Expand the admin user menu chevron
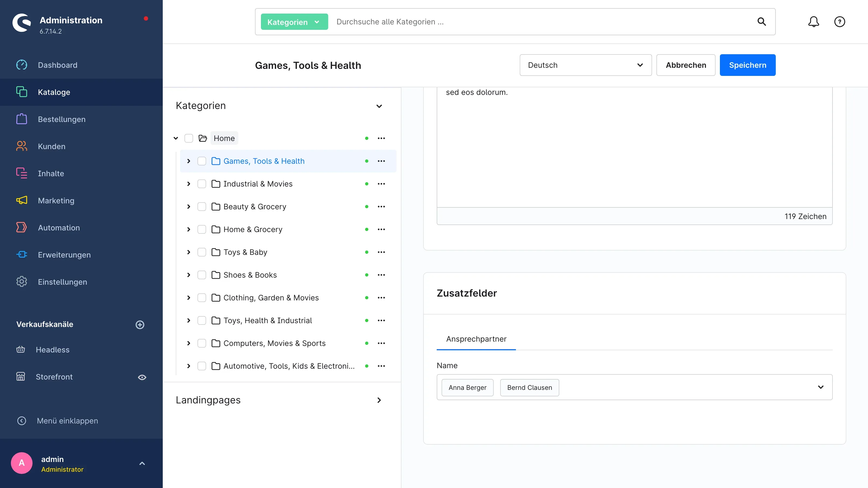The image size is (868, 488). [x=142, y=463]
